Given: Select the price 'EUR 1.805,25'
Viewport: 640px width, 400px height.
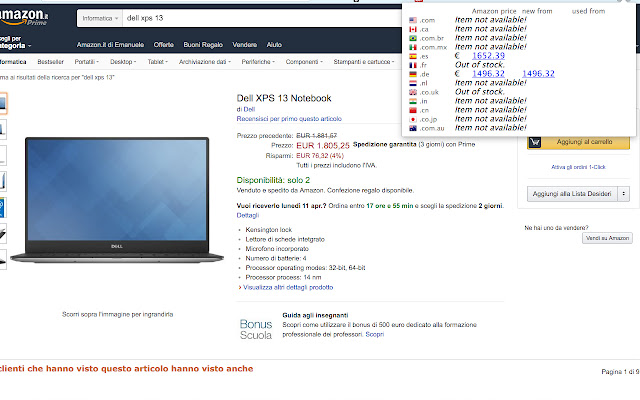Looking at the screenshot, I should [323, 145].
